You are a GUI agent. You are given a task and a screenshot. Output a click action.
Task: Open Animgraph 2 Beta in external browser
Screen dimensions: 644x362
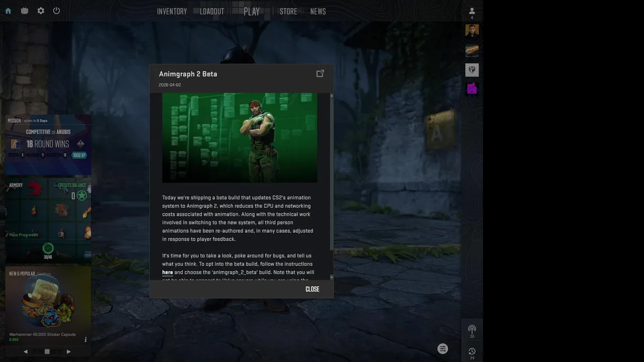point(320,73)
